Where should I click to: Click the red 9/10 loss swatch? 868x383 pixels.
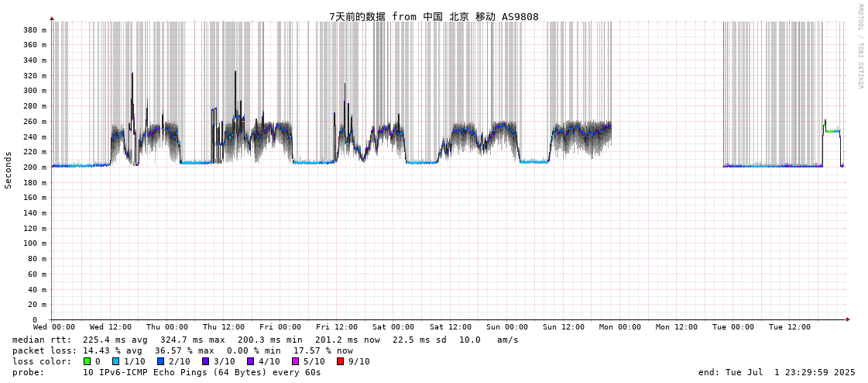click(x=341, y=361)
